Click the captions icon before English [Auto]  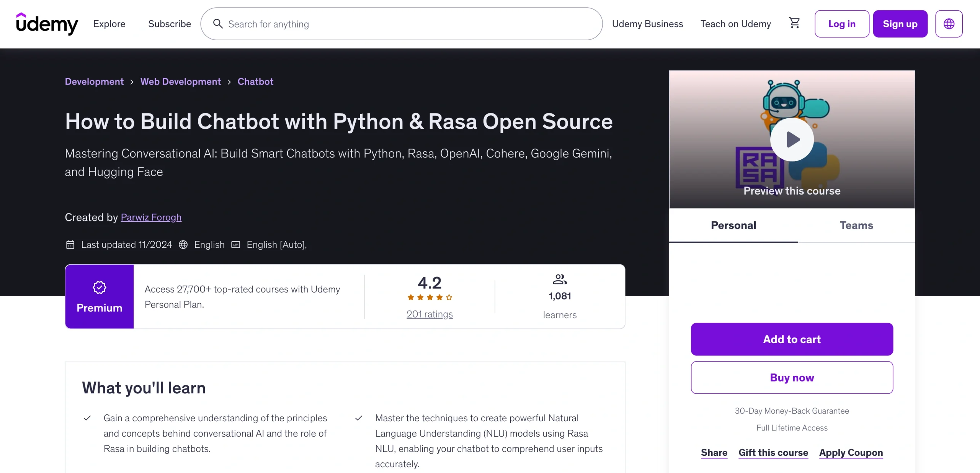tap(236, 245)
